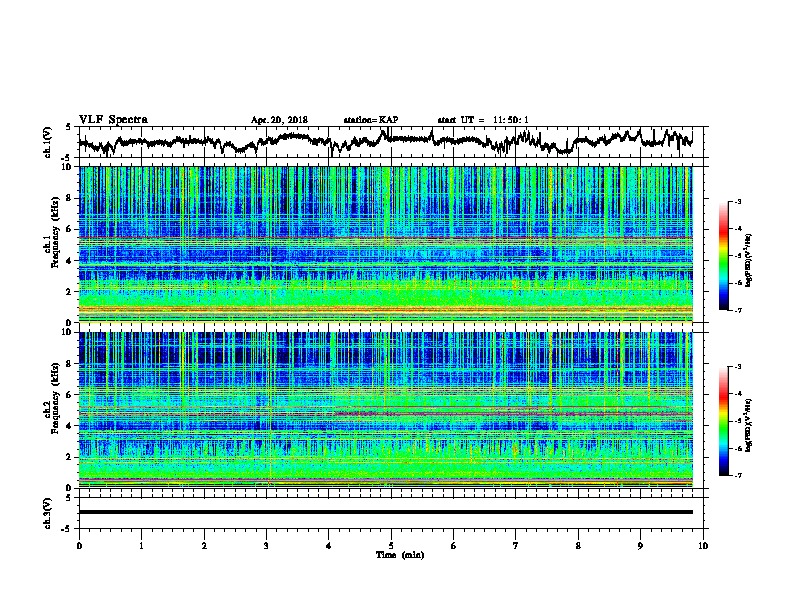The image size is (792, 612).
Task: Click time axis tick label '10'
Action: click(x=703, y=545)
